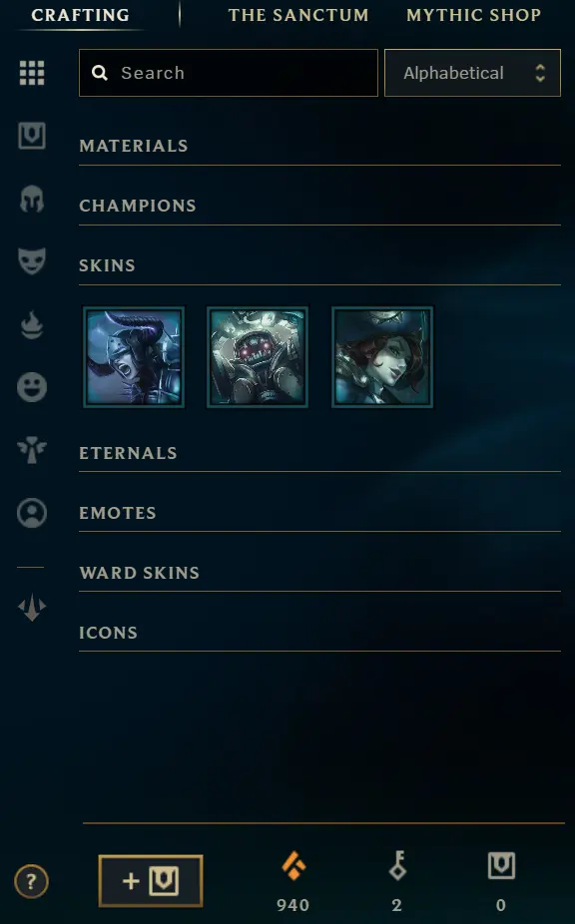Collapse the Skins section header

coord(319,265)
